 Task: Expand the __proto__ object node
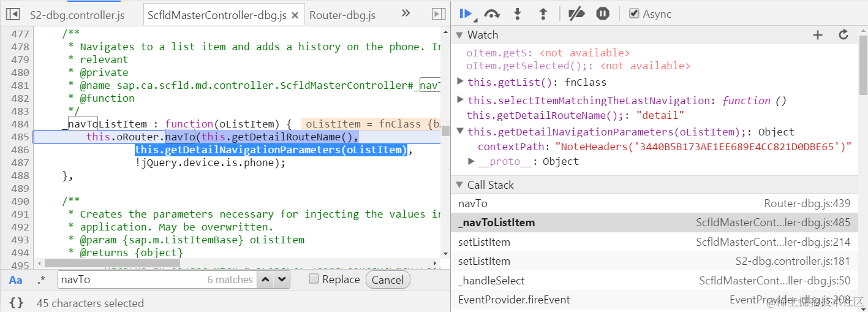[x=471, y=161]
